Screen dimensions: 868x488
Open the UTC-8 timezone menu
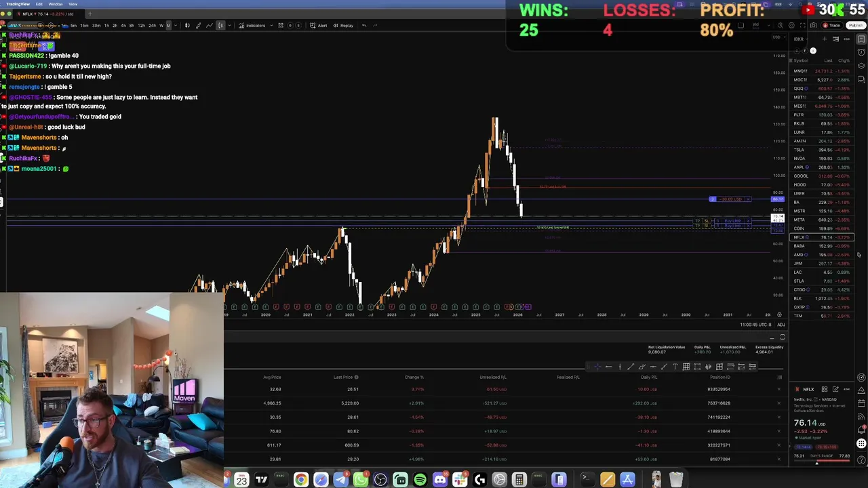point(756,325)
